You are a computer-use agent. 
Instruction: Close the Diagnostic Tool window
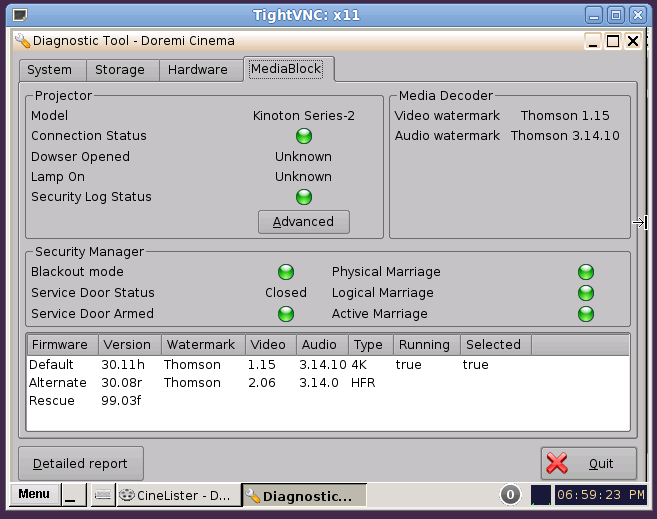633,41
